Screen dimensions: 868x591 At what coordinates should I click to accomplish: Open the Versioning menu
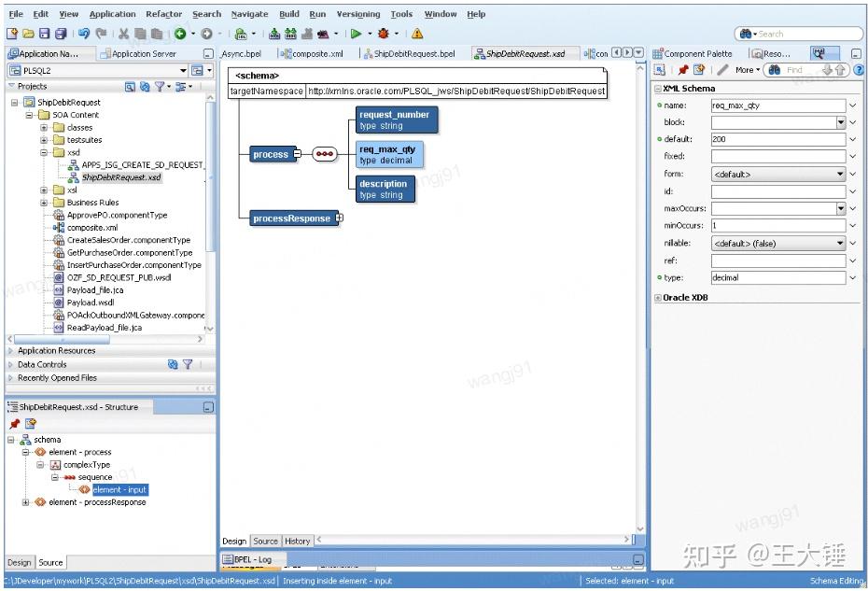[x=358, y=14]
